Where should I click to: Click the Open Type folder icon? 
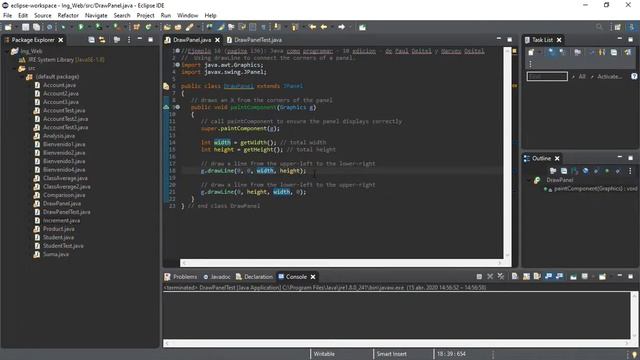click(x=167, y=27)
